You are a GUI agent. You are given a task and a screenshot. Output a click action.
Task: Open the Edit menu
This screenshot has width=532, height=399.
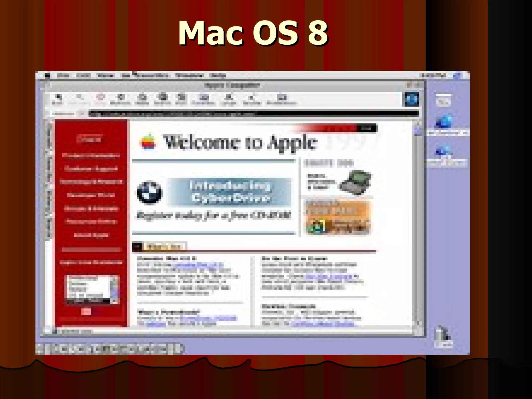pyautogui.click(x=83, y=76)
